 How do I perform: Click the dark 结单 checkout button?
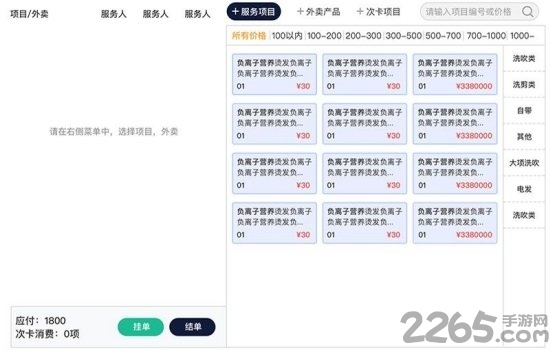192,327
